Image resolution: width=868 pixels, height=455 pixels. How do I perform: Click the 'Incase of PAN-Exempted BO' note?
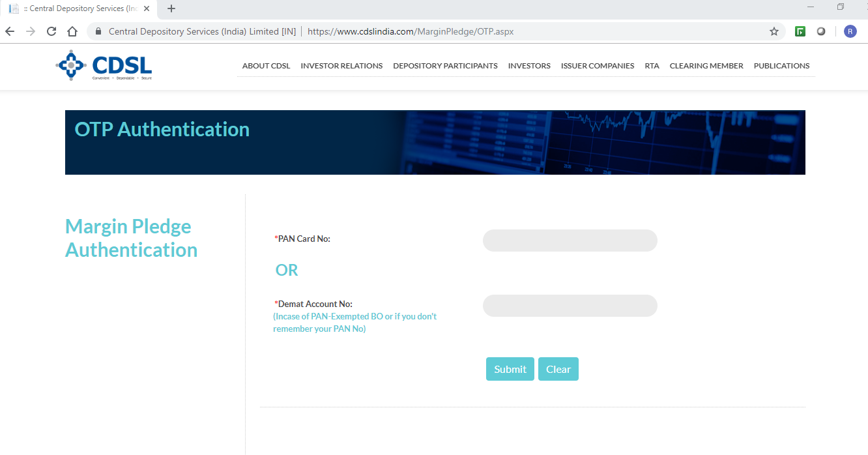pyautogui.click(x=355, y=323)
